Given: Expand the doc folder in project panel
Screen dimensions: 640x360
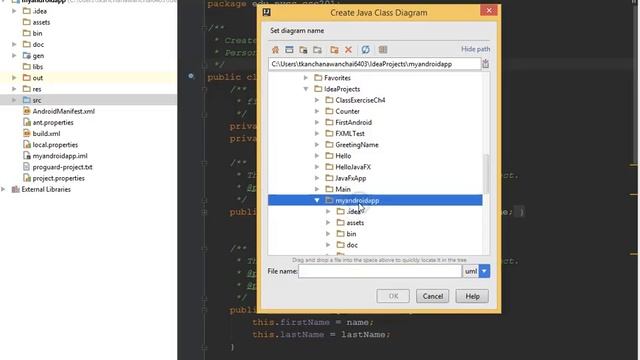Looking at the screenshot, I should [14, 44].
